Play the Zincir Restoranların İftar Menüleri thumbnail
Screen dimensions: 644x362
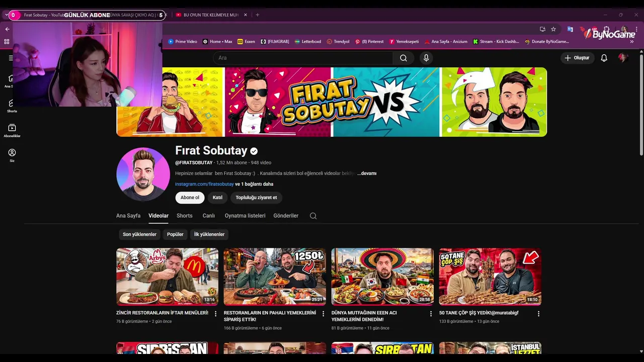(167, 277)
